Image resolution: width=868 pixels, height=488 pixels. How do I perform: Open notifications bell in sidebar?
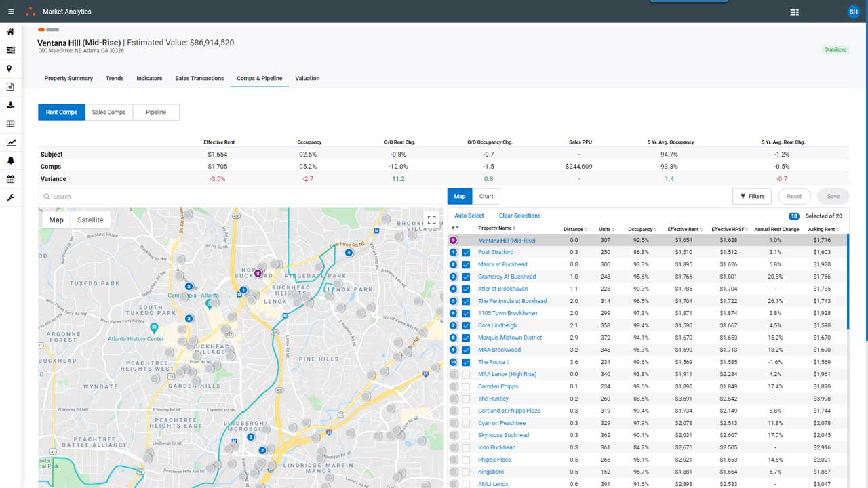pyautogui.click(x=10, y=161)
